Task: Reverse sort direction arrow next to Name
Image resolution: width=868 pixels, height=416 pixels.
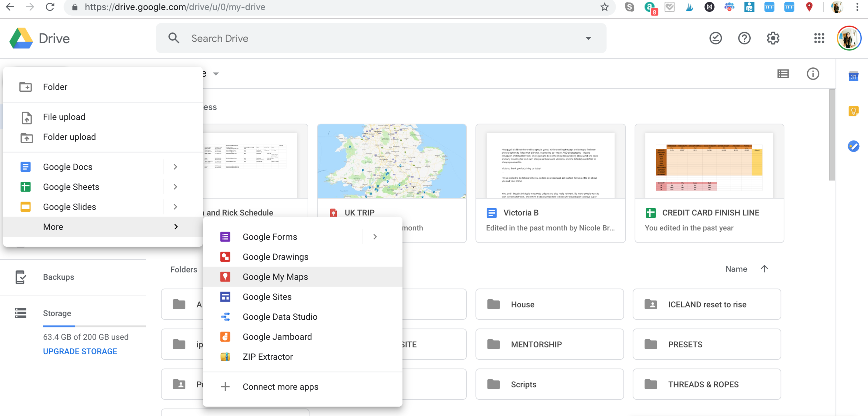Action: (764, 269)
